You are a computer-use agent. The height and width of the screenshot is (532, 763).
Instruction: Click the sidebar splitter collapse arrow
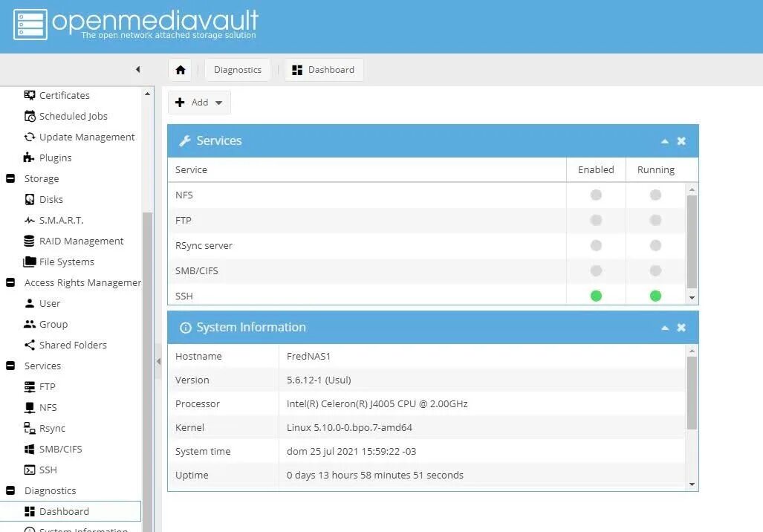pyautogui.click(x=159, y=361)
